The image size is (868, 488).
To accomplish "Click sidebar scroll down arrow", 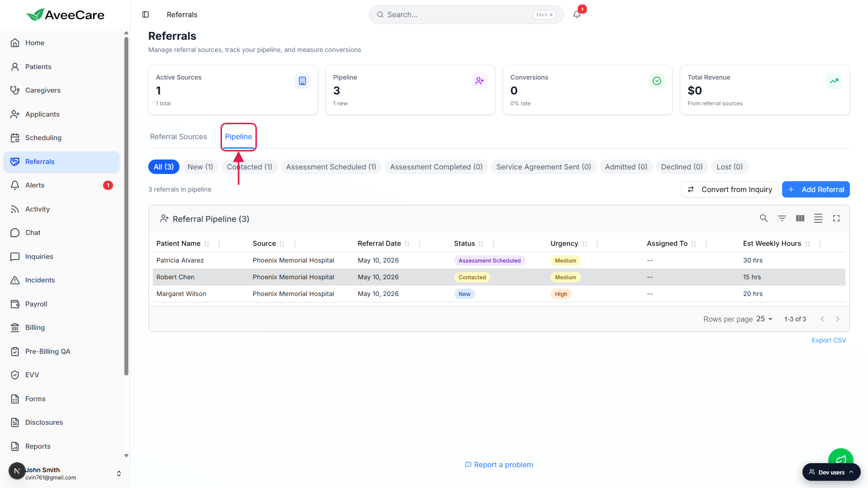I will pyautogui.click(x=126, y=456).
